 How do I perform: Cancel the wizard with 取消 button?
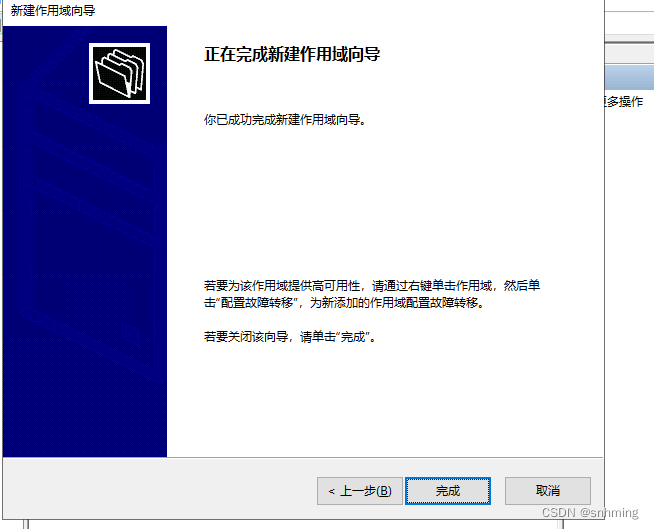(x=548, y=491)
